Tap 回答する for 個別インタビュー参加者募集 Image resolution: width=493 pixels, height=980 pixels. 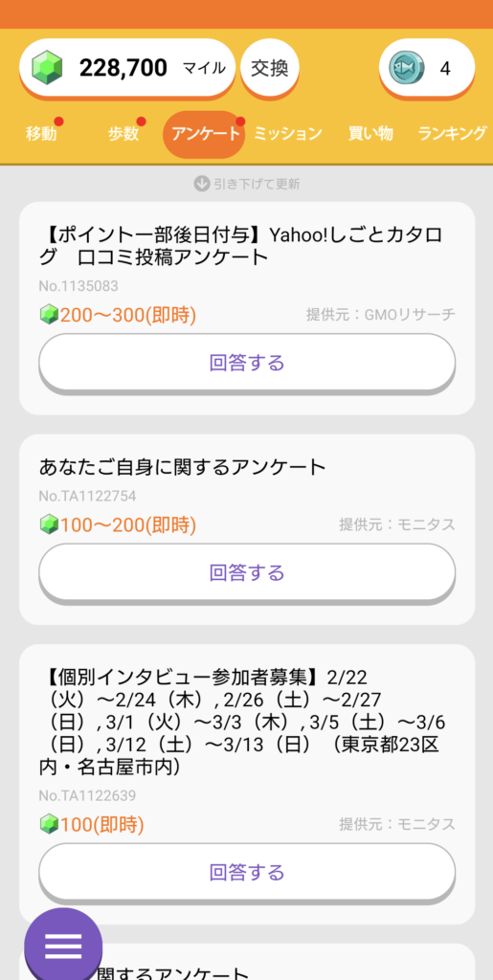(247, 872)
